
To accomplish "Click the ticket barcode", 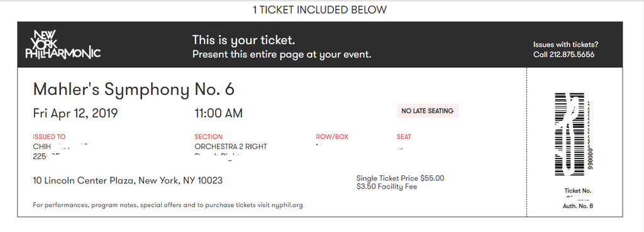I will tap(570, 134).
